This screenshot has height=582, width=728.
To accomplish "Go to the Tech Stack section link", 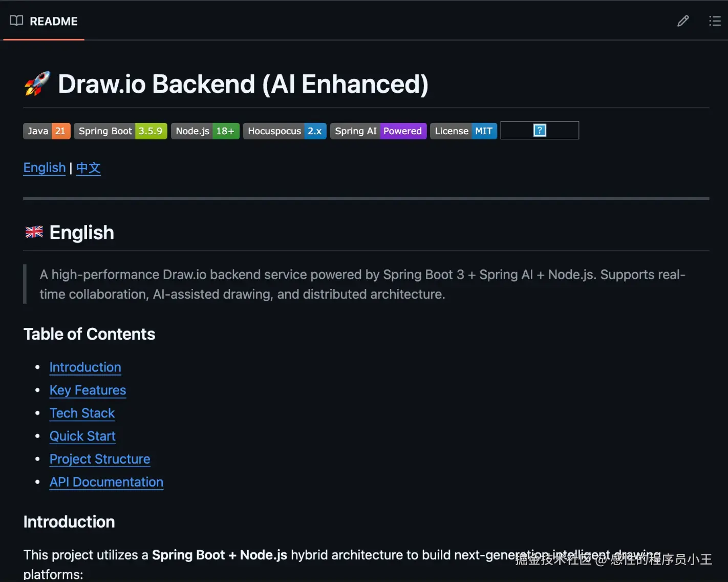I will click(x=82, y=413).
